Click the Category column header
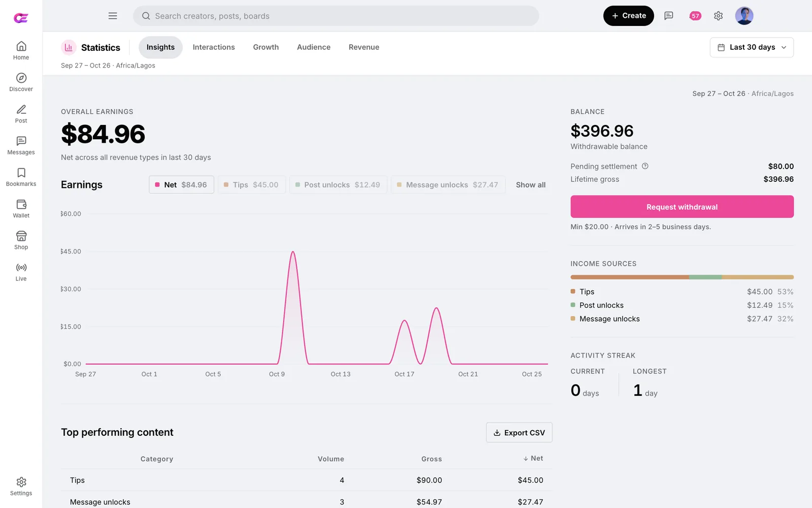812x508 pixels. (x=157, y=459)
